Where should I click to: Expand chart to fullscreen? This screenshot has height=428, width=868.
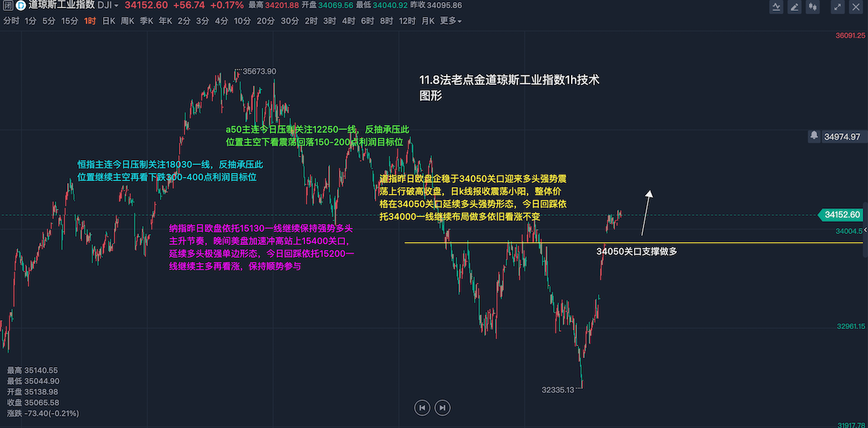[x=837, y=7]
